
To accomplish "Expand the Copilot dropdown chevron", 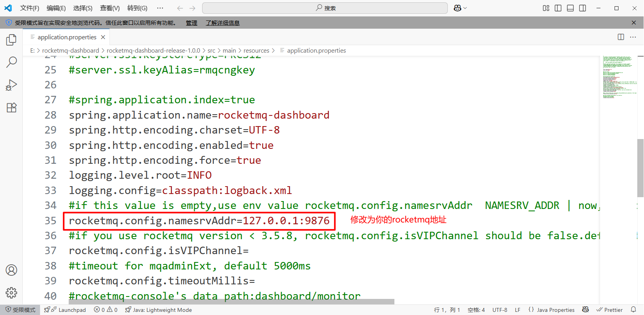I will point(465,8).
